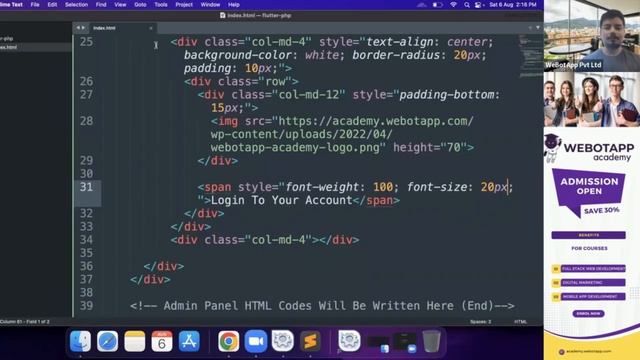Click the WeBotApp Pvt Ltd webcam video

[592, 36]
